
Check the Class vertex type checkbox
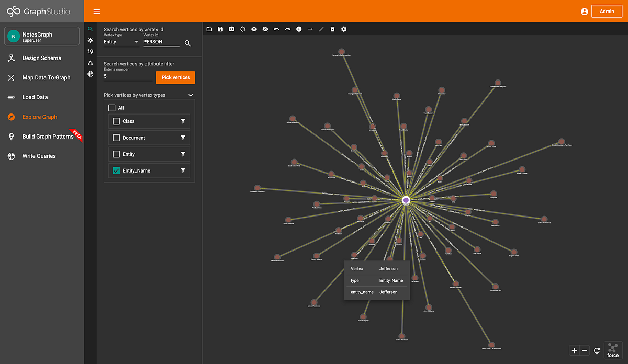click(x=116, y=121)
